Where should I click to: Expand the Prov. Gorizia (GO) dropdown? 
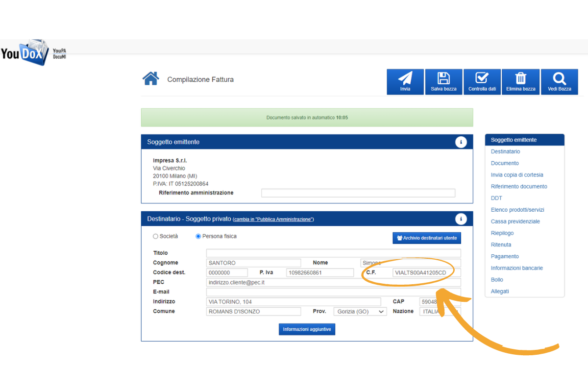[360, 312]
